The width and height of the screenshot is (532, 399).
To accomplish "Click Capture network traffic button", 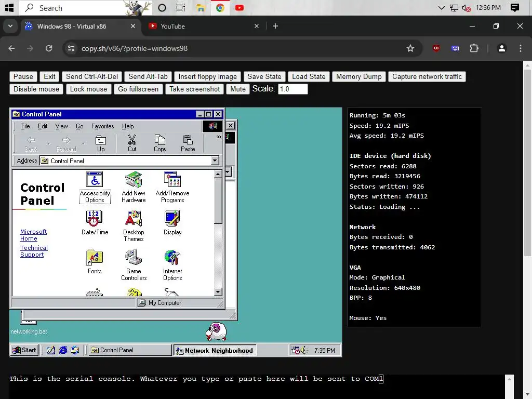I will pos(427,77).
